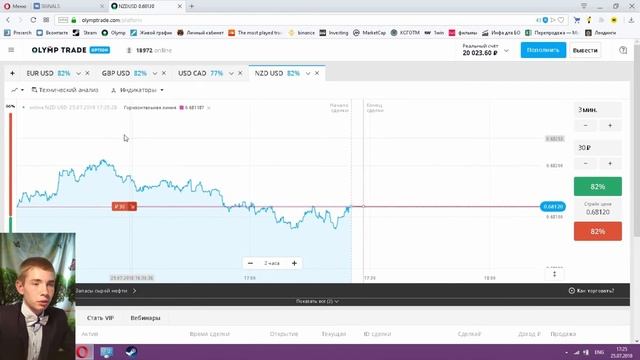Reload the page with refresh icon
Viewport: 640px width, 360px height.
pos(33,20)
